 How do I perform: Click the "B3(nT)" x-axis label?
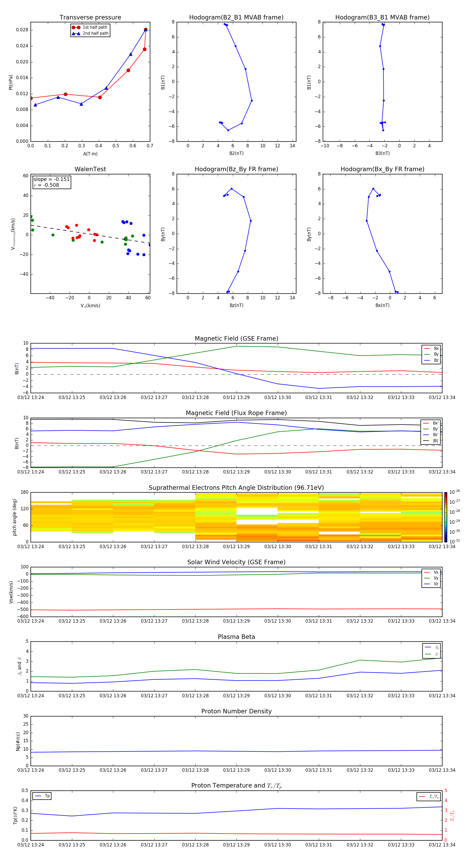(x=382, y=153)
